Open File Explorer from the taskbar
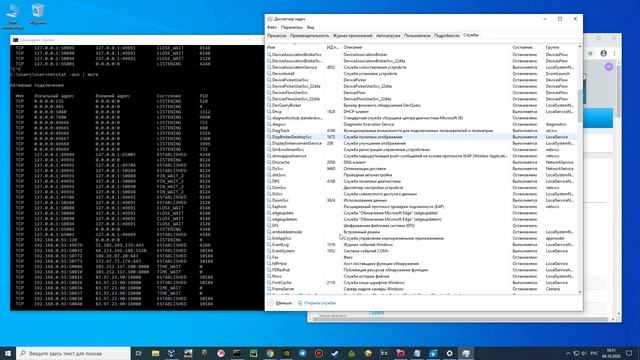 coord(156,353)
